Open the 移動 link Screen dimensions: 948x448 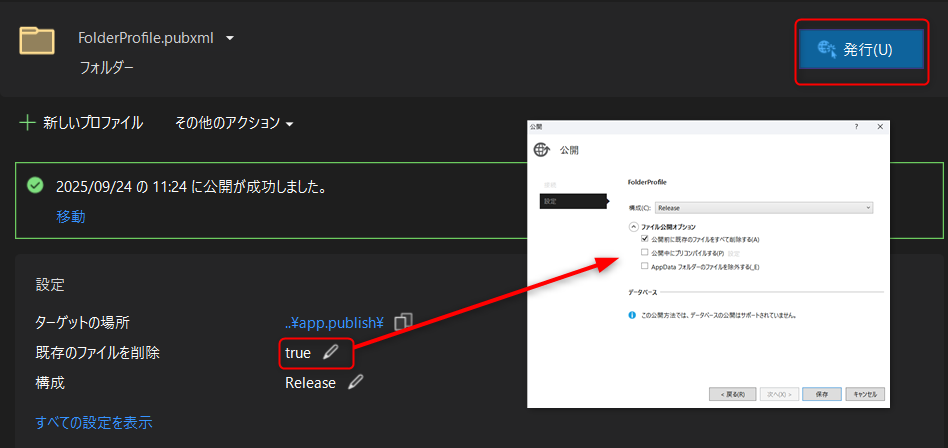coord(70,216)
